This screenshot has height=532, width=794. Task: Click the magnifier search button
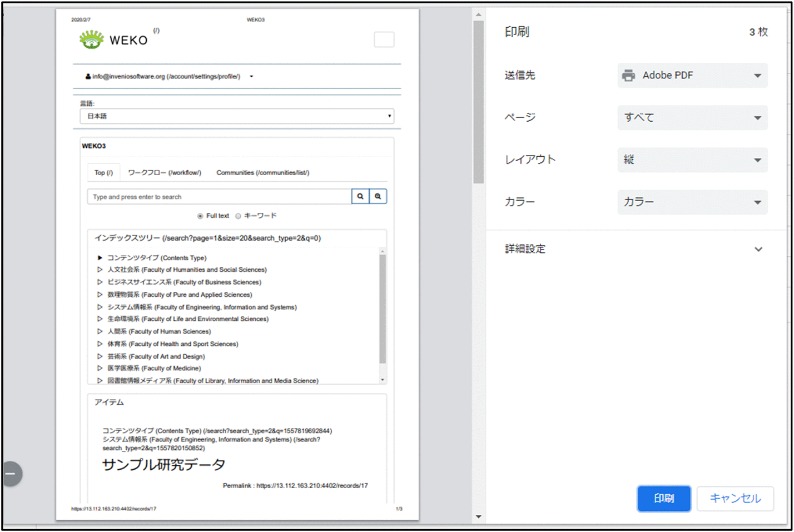pyautogui.click(x=360, y=196)
